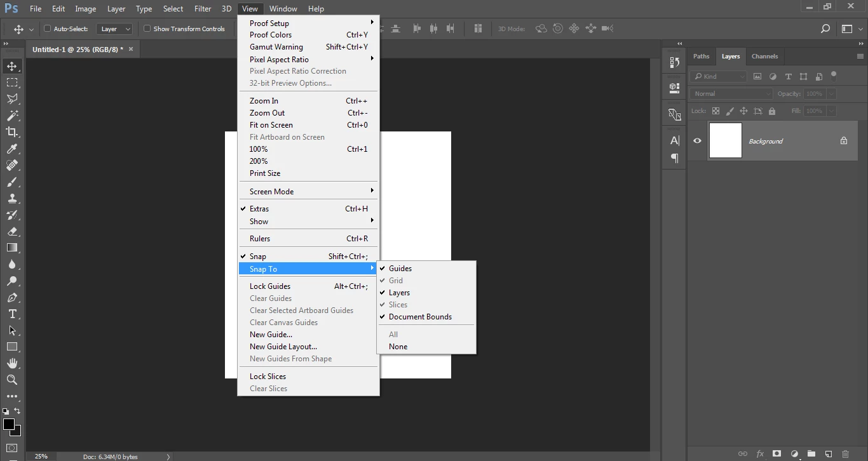Image resolution: width=868 pixels, height=461 pixels.
Task: Open the Fill slider dropdown arrow
Action: click(831, 110)
